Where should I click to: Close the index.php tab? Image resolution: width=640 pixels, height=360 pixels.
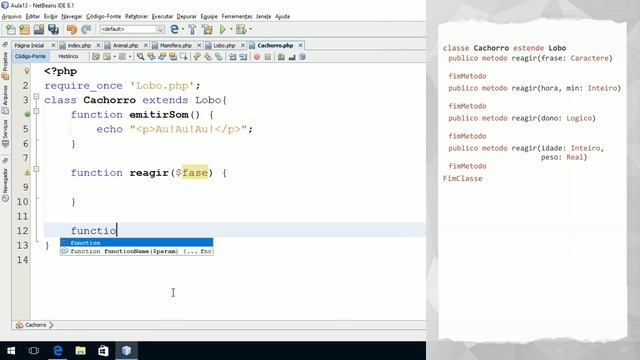(x=98, y=45)
